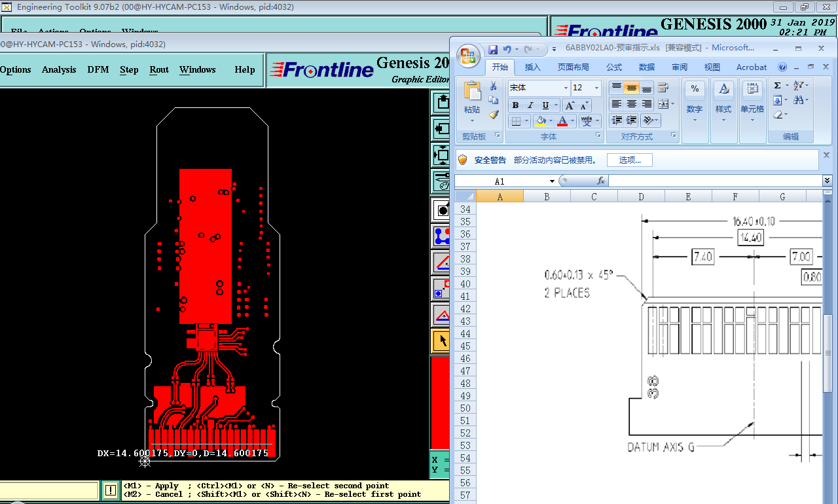838x504 pixels.
Task: Click the Clear eraser button
Action: pyautogui.click(x=779, y=115)
